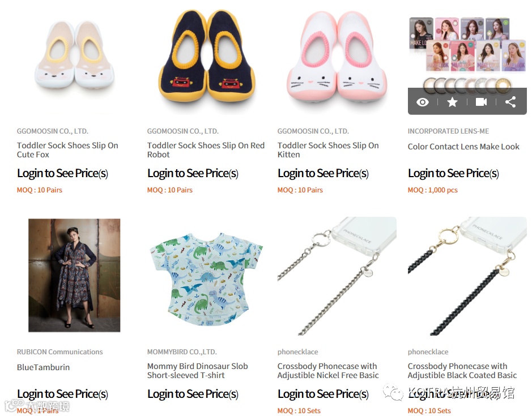532x416 pixels.
Task: Click the Toddler Sock Shoes Slip On Cute Fox title
Action: coord(67,150)
